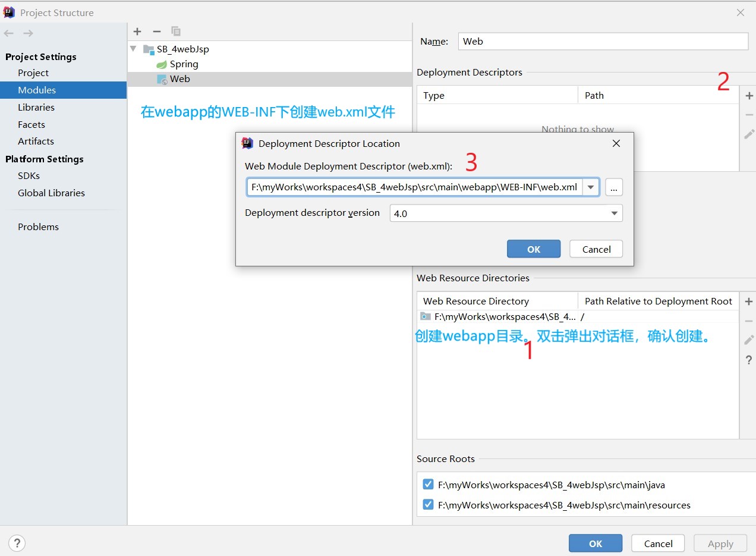Click the web.xml path input field

pyautogui.click(x=415, y=187)
